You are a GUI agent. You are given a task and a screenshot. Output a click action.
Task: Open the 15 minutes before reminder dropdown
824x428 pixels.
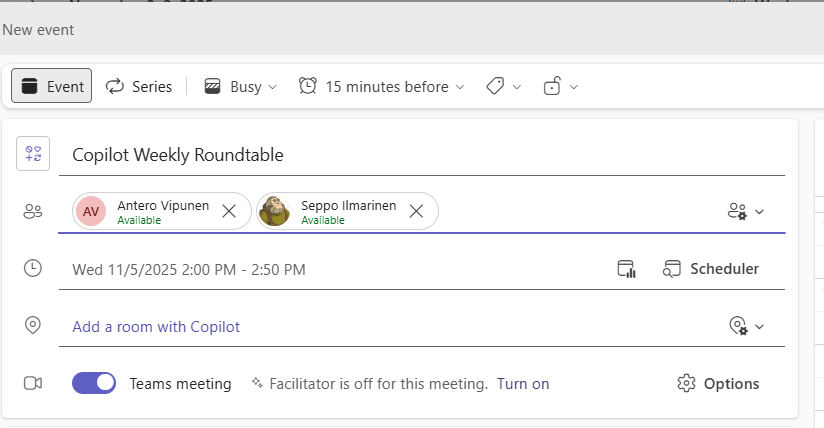(x=382, y=86)
